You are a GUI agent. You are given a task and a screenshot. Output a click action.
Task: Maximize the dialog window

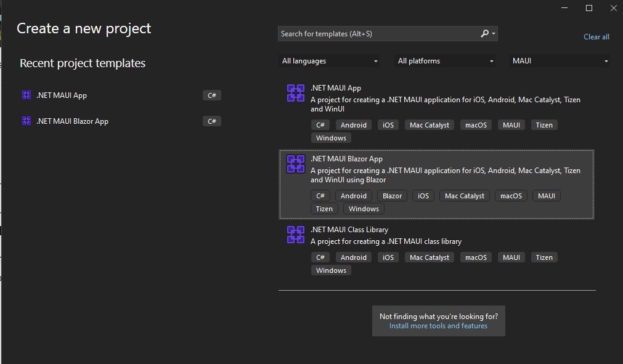588,8
